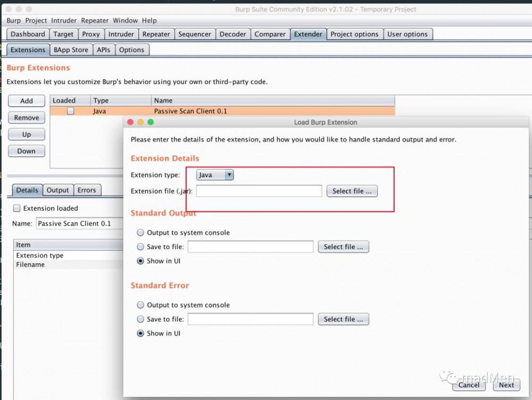Click Select file for Standard Output
The width and height of the screenshot is (532, 400).
pos(343,247)
